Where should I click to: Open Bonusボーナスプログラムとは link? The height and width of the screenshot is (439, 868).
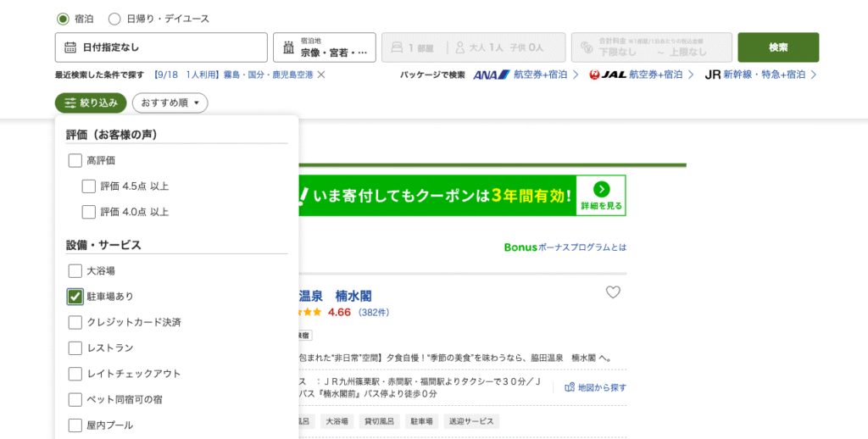click(x=565, y=247)
